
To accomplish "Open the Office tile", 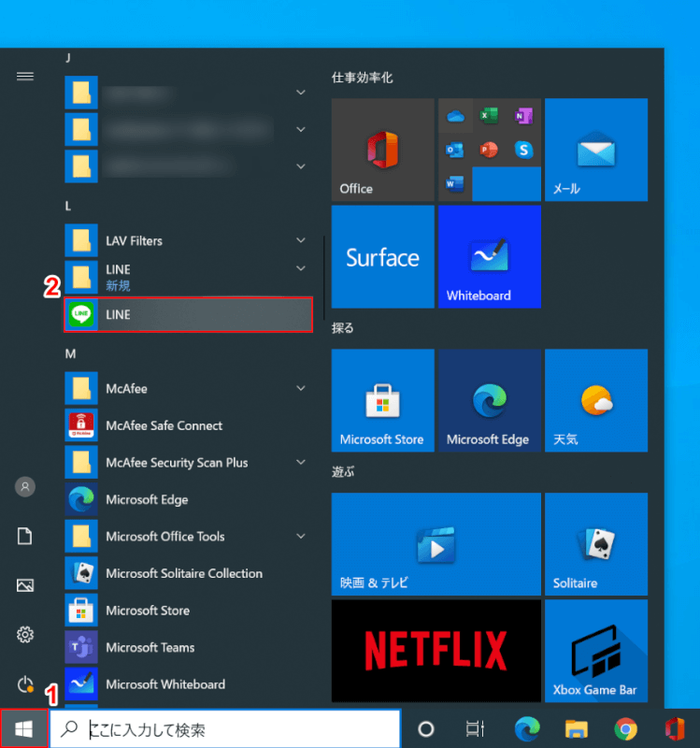I will point(383,150).
